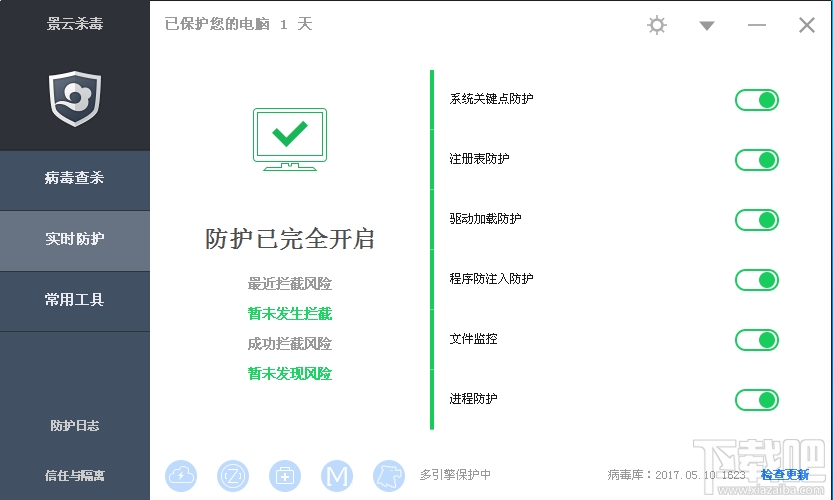
Task: Toggle 驱动加载防护 switch
Action: (x=756, y=220)
